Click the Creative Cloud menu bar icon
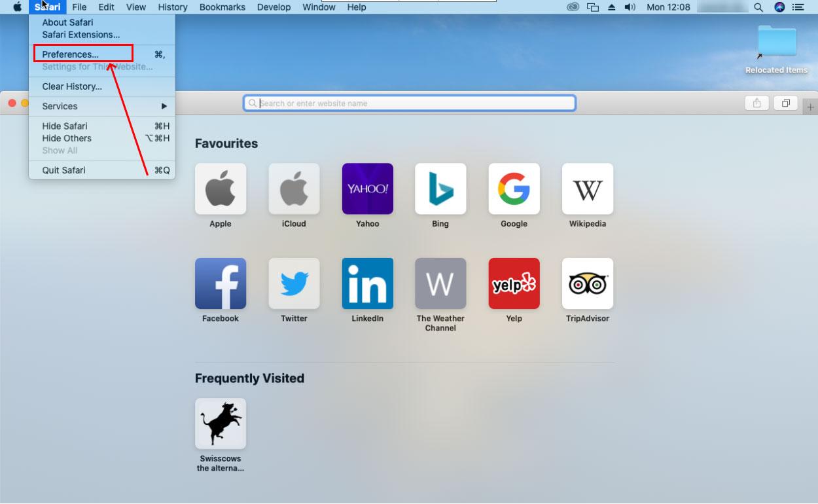Screen dimensions: 818x504 pyautogui.click(x=573, y=7)
